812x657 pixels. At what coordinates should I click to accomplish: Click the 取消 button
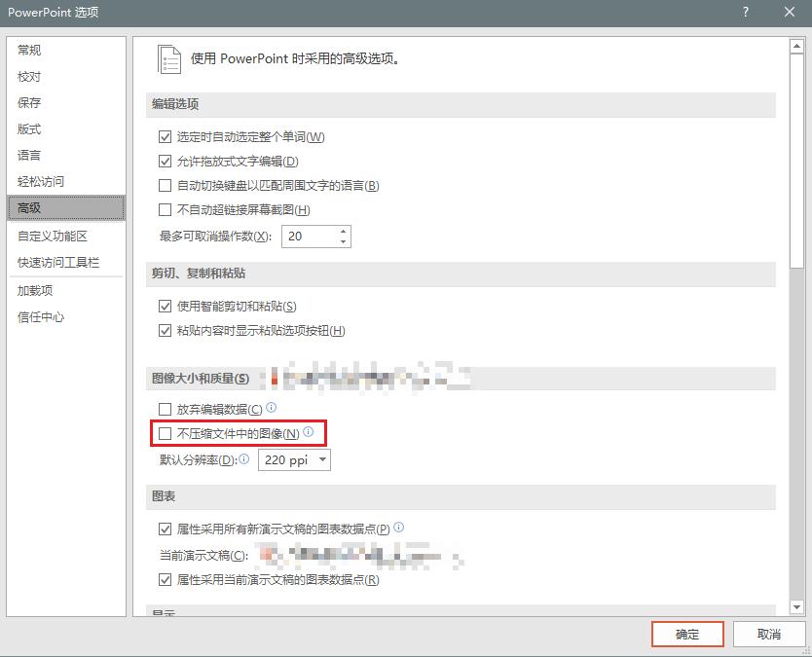(768, 634)
